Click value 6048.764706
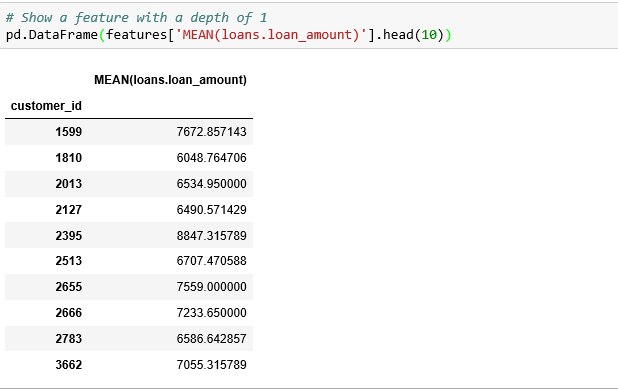The height and width of the screenshot is (390, 618). coord(211,158)
